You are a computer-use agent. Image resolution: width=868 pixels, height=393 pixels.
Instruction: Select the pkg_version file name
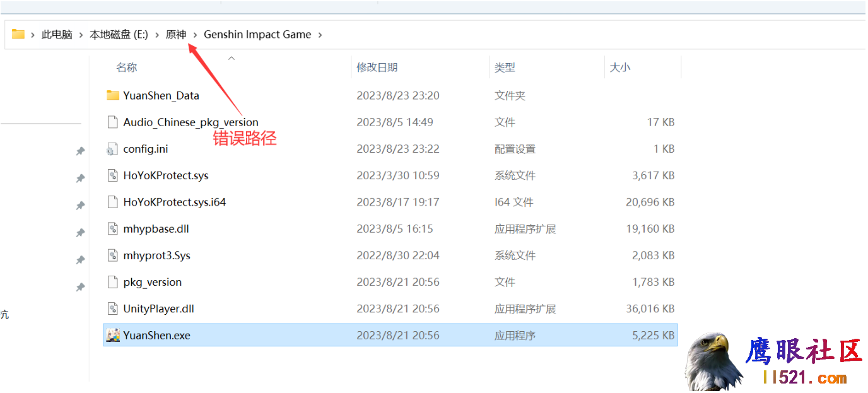[x=153, y=282]
